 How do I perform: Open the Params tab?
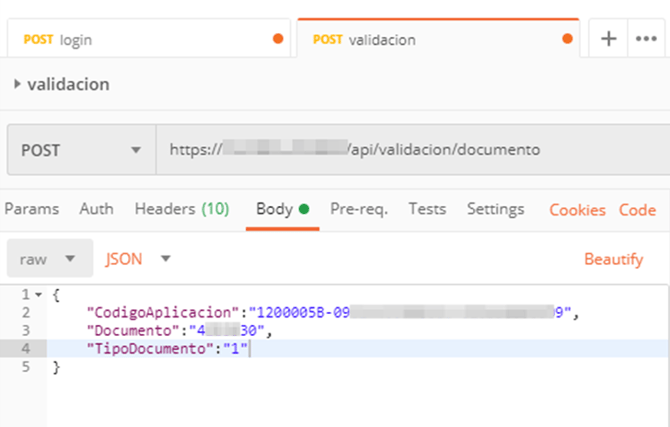click(x=32, y=209)
